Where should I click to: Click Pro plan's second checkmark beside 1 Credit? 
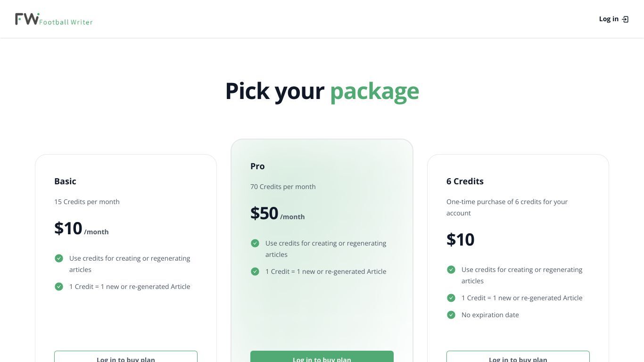tap(255, 271)
